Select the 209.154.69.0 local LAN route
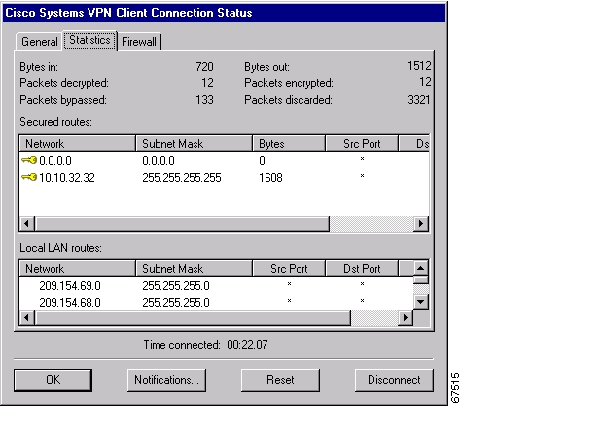This screenshot has height=434, width=600. (x=70, y=285)
